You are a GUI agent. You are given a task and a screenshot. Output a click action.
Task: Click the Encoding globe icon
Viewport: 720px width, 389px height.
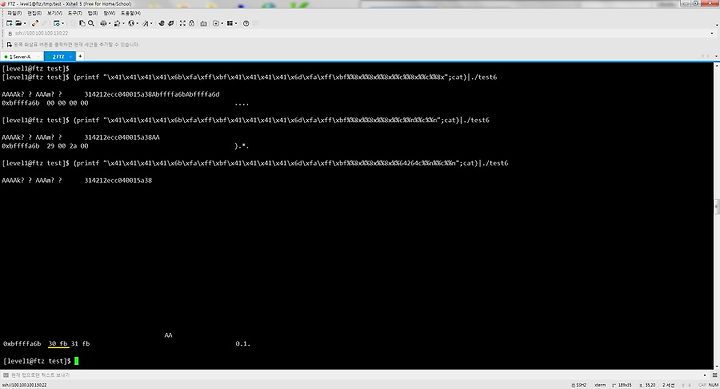point(131,23)
